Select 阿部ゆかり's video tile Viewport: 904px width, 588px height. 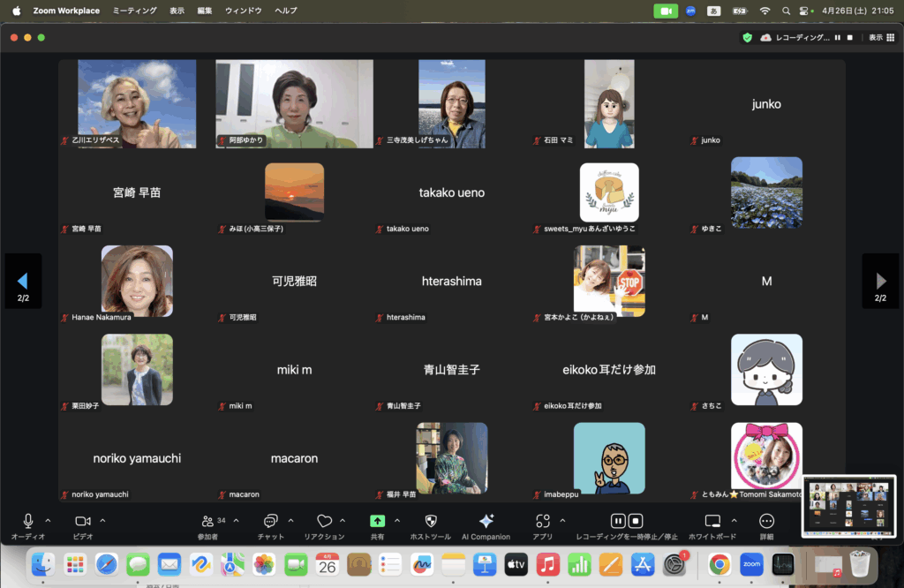point(294,103)
